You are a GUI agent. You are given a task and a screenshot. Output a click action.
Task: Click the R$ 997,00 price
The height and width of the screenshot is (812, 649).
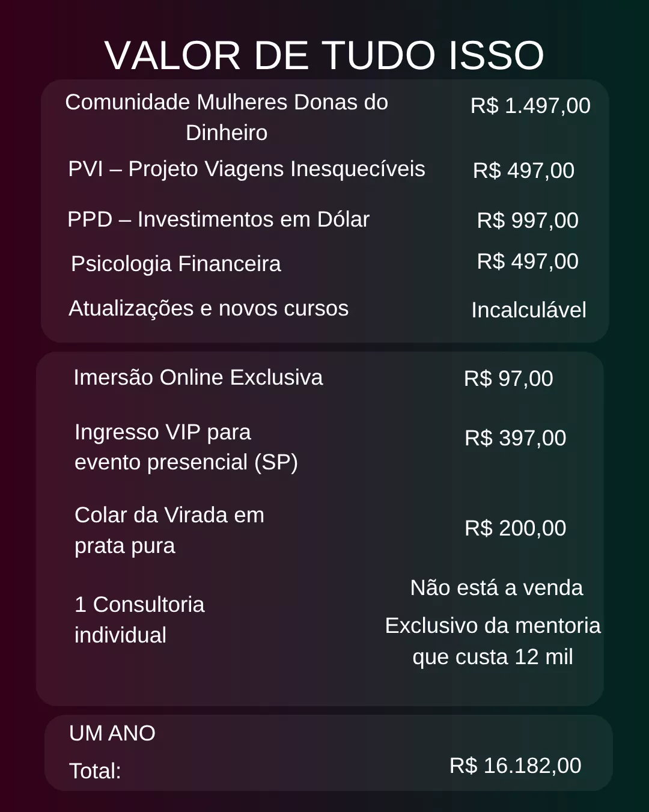tap(528, 221)
